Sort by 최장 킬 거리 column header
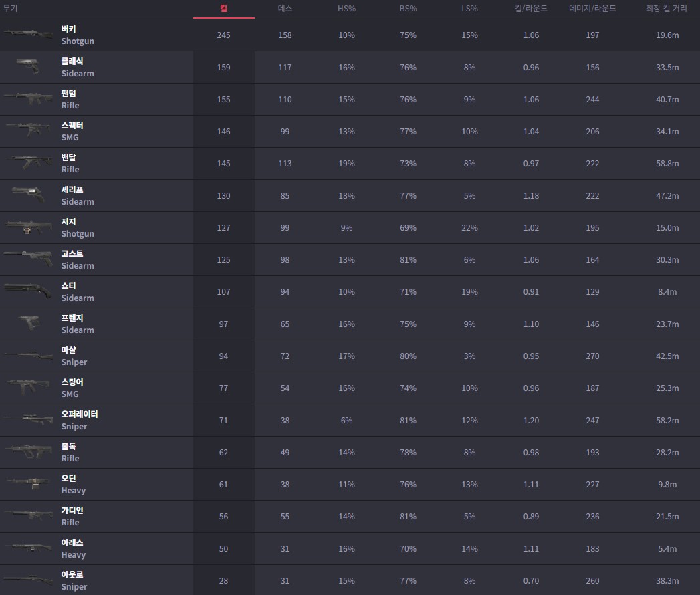The height and width of the screenshot is (595, 700). [667, 9]
